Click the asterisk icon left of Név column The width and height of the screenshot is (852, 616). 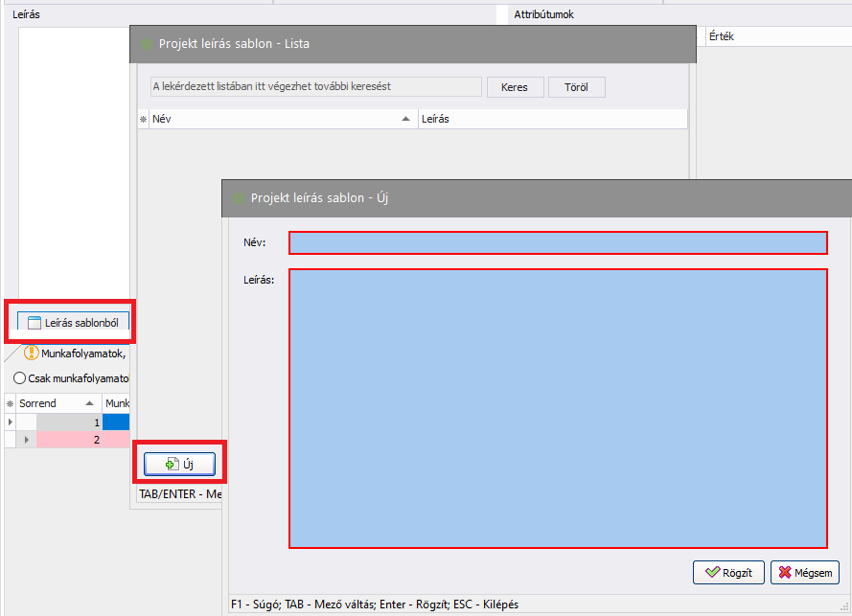[144, 120]
